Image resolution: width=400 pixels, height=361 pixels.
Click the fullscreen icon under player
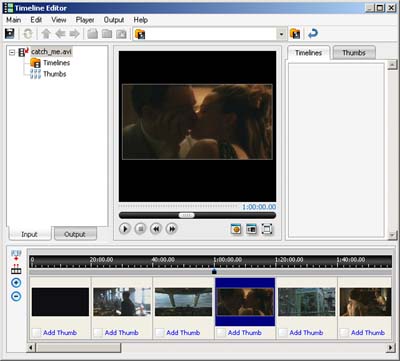click(x=267, y=229)
